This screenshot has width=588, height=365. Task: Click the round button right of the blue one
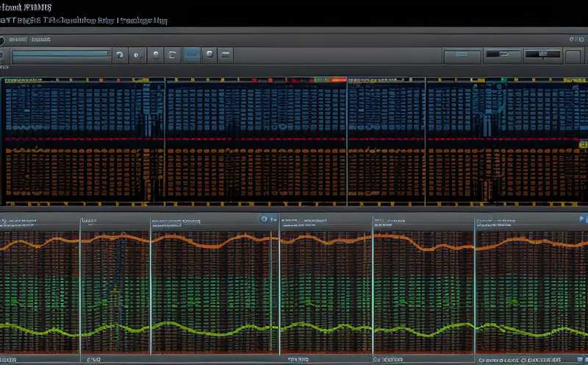click(209, 54)
